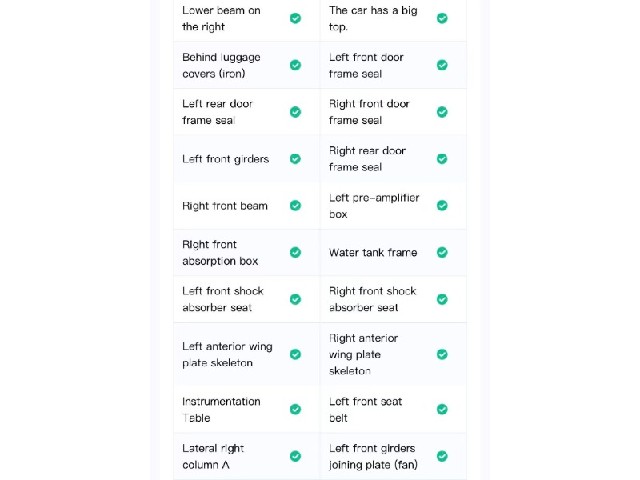
Task: Click the check icon for Left front seat belt
Action: pos(442,409)
